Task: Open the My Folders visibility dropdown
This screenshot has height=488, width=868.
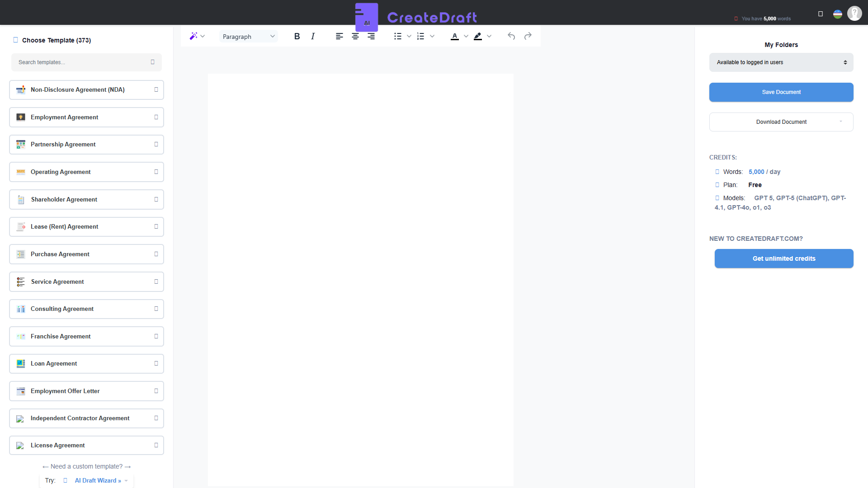Action: [781, 62]
